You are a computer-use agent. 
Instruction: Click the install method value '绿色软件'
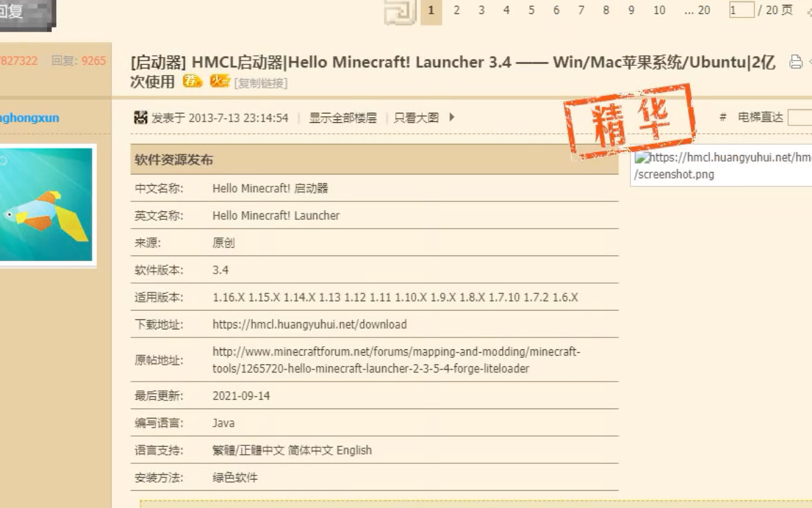(235, 477)
